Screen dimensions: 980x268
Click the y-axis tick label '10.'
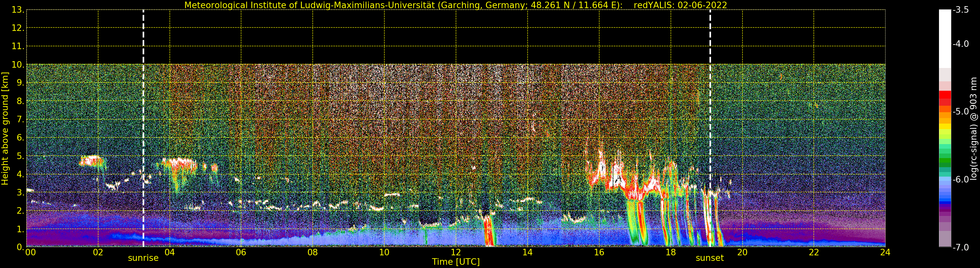[x=18, y=65]
